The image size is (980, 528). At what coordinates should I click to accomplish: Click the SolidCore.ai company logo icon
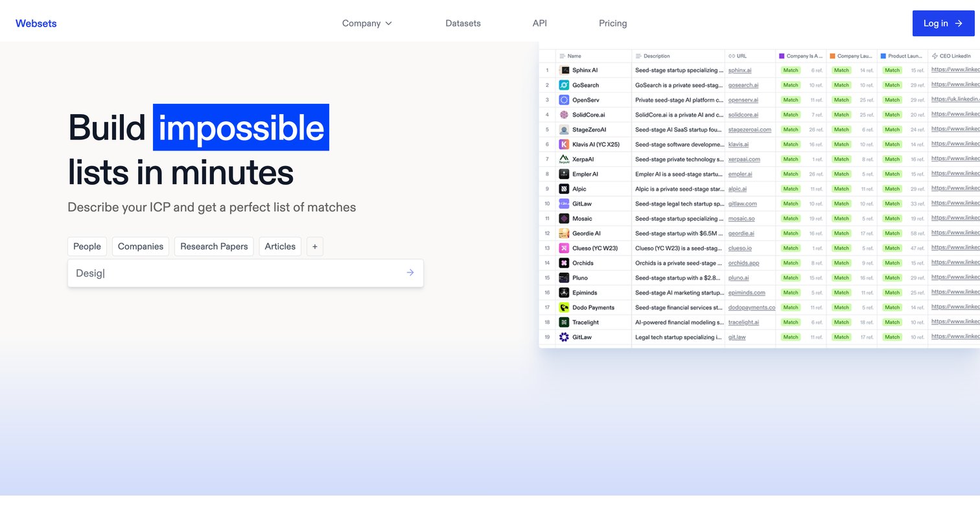(565, 115)
